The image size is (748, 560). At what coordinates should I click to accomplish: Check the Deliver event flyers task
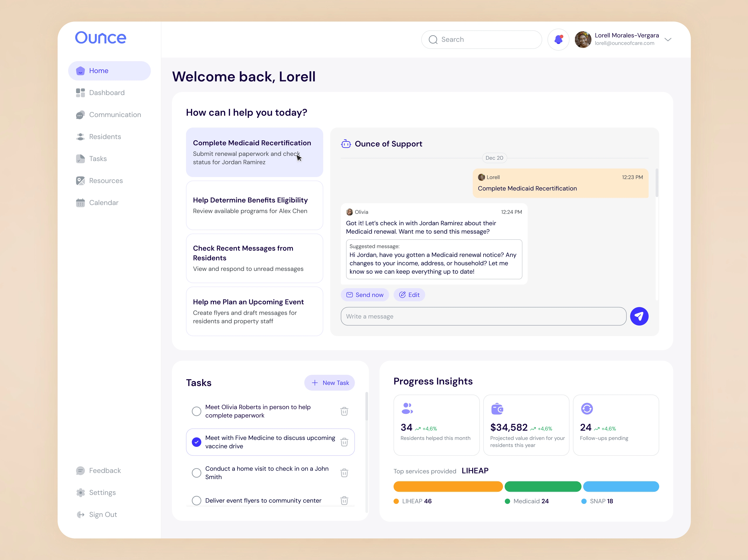(196, 500)
